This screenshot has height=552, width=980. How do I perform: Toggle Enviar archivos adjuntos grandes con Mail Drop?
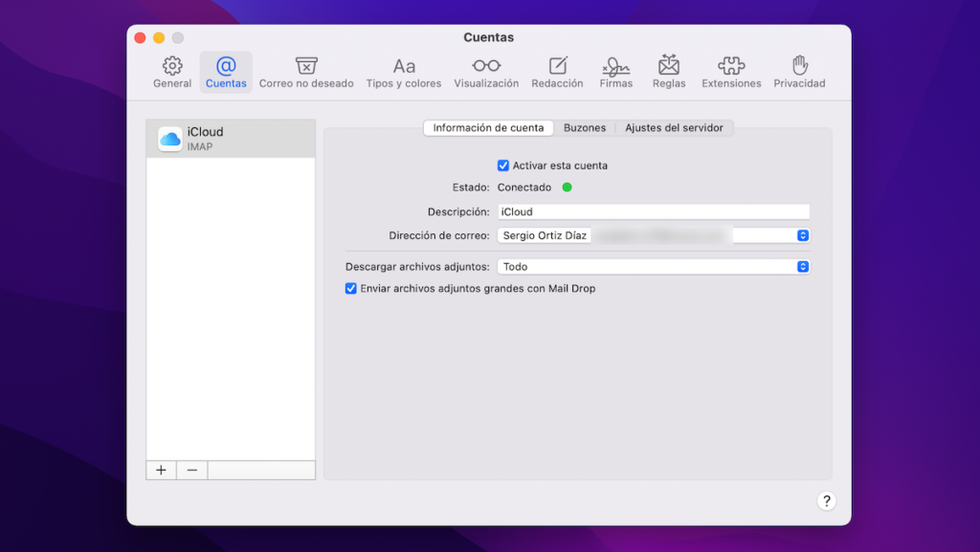(351, 289)
